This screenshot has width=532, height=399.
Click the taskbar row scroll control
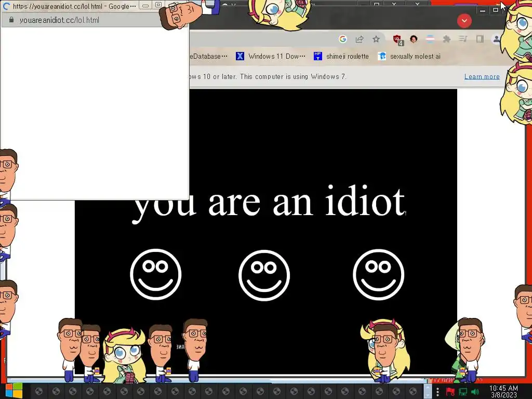pyautogui.click(x=428, y=391)
